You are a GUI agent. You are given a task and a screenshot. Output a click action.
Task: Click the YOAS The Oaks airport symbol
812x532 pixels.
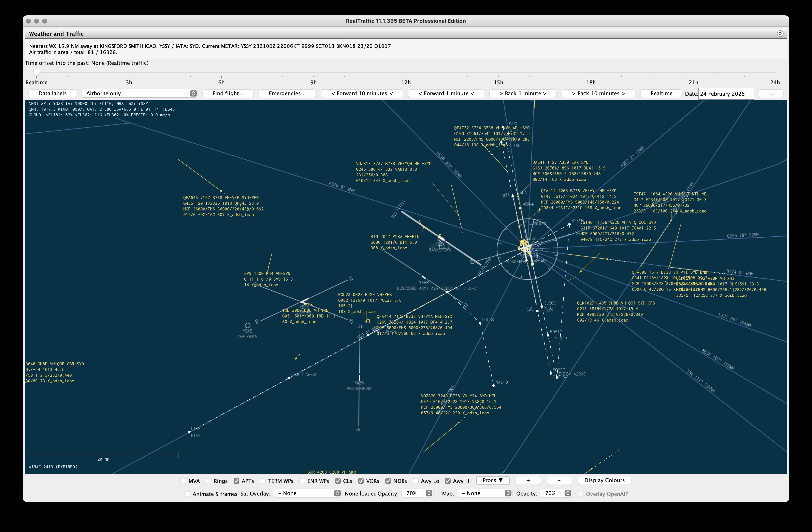(247, 325)
